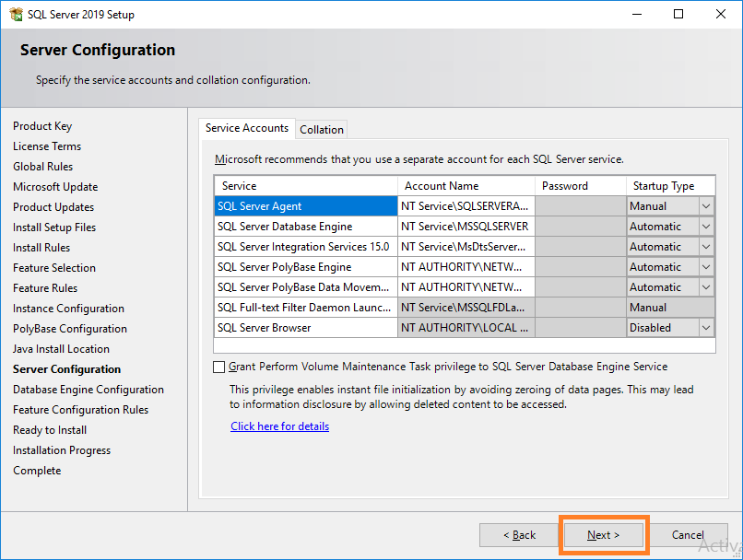Select the SQL Server Agent service row

(x=306, y=206)
